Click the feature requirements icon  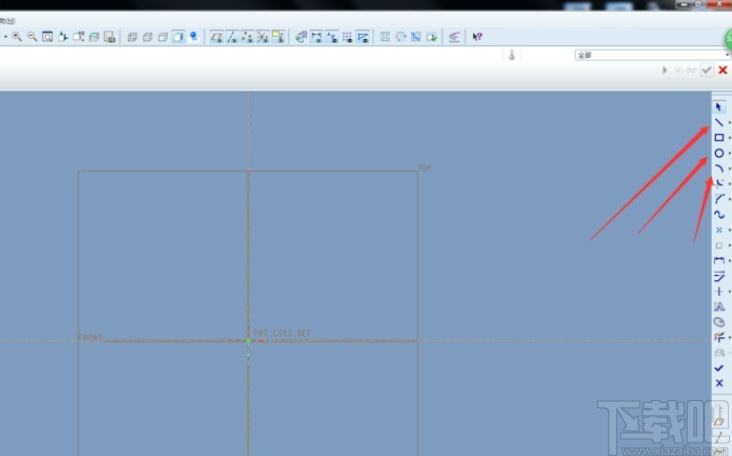tap(431, 36)
